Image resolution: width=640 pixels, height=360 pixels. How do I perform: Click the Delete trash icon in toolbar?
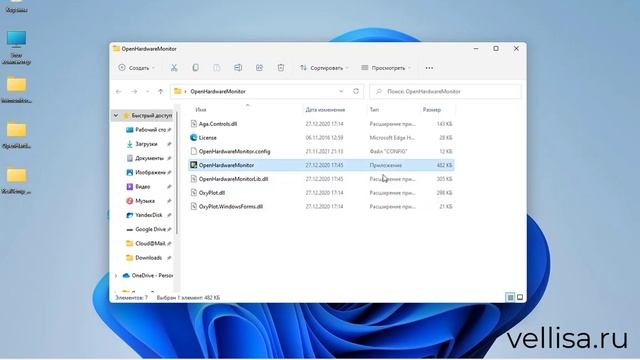tap(281, 68)
